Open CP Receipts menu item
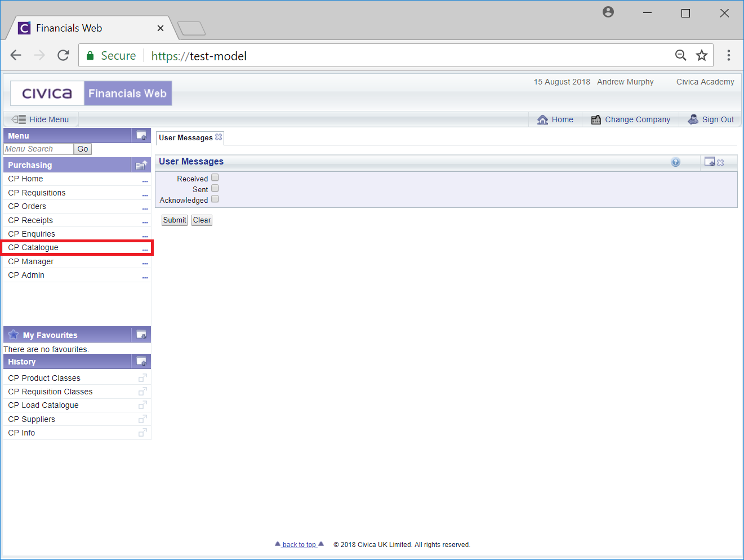 click(30, 220)
